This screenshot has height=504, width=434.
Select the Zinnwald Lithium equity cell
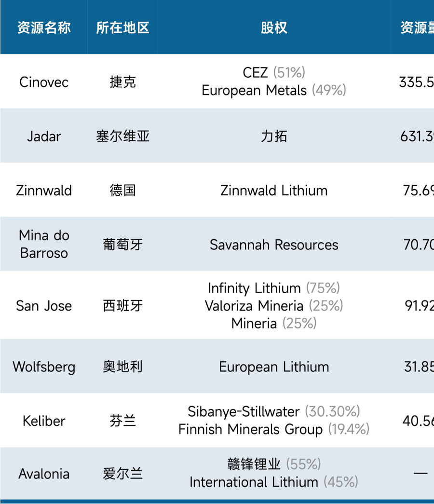pyautogui.click(x=274, y=191)
